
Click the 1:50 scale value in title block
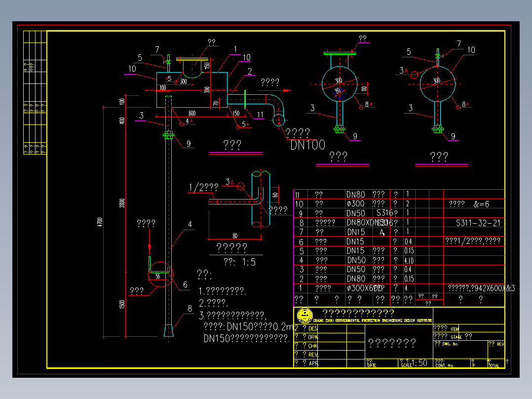[419, 363]
